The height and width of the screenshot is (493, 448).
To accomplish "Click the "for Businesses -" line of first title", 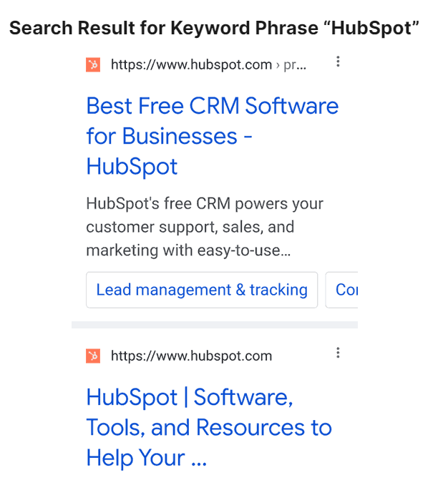I will pos(169,136).
